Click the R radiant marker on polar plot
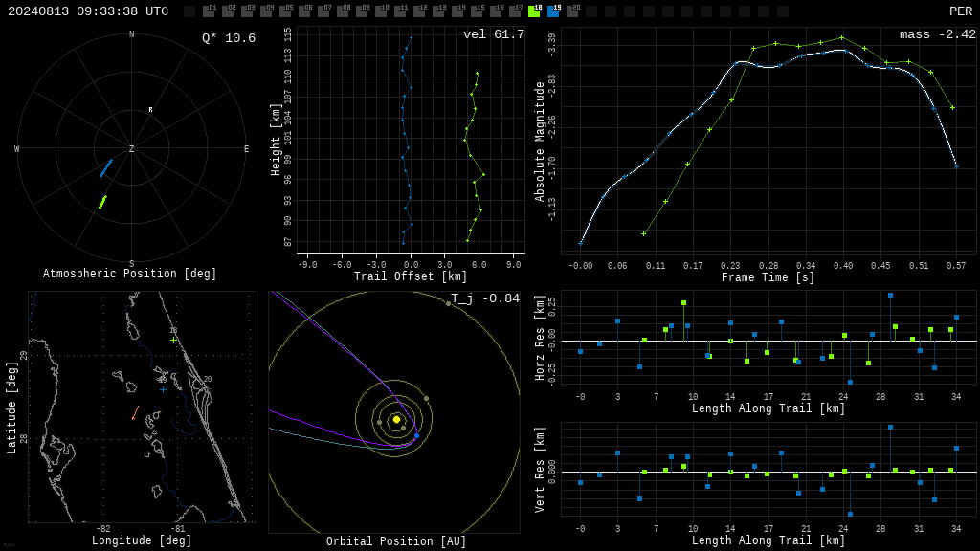The width and height of the screenshot is (980, 551). tap(150, 110)
